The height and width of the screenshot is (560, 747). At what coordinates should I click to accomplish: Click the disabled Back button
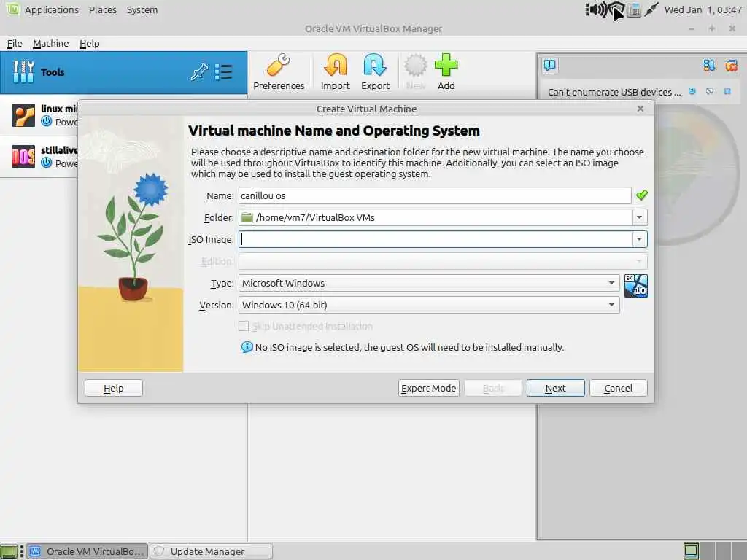coord(493,388)
